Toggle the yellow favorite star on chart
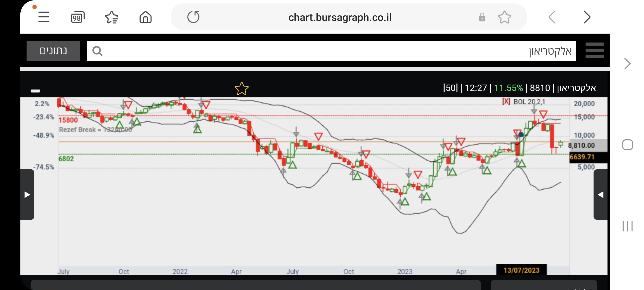The height and width of the screenshot is (290, 644). pos(241,89)
